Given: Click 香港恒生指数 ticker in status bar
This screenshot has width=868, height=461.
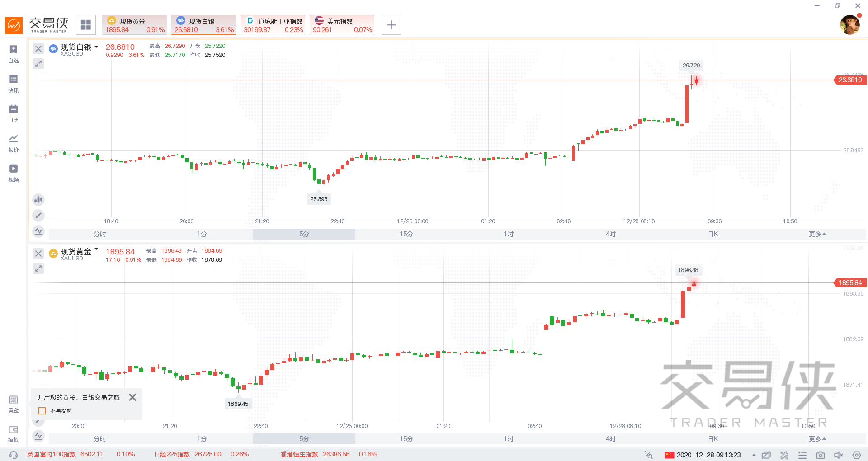Looking at the screenshot, I should (x=329, y=454).
